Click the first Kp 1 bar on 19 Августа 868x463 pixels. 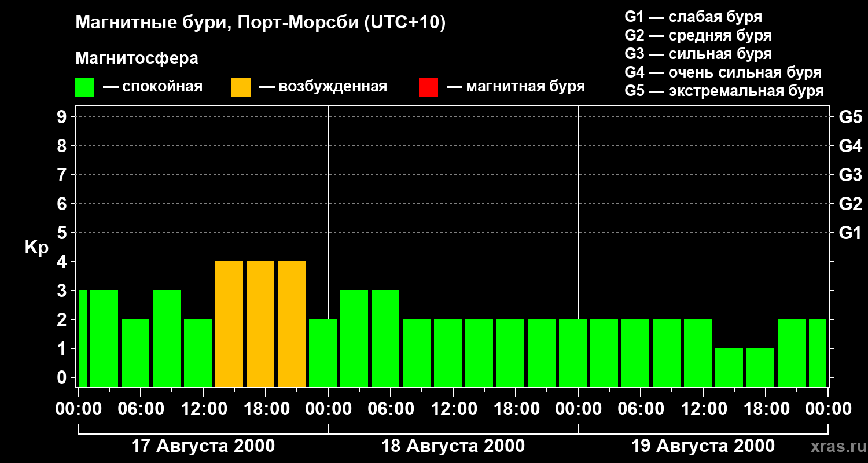729,367
